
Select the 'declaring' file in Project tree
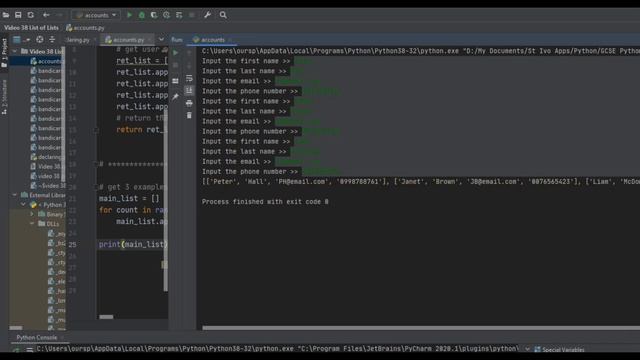pyautogui.click(x=46, y=157)
